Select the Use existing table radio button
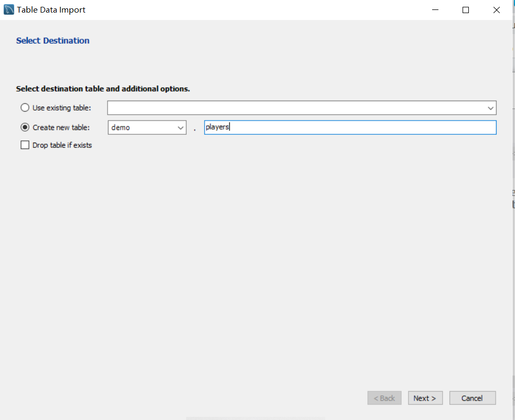 pyautogui.click(x=25, y=107)
